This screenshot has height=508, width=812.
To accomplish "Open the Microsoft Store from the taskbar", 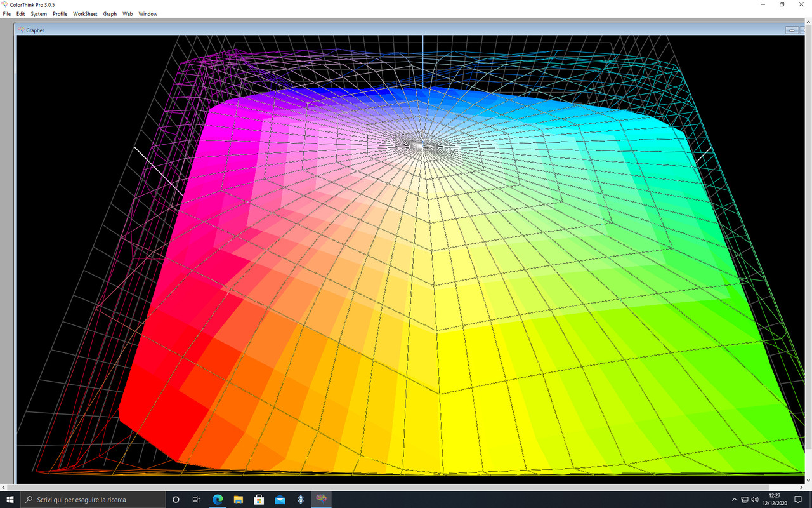I will (259, 499).
